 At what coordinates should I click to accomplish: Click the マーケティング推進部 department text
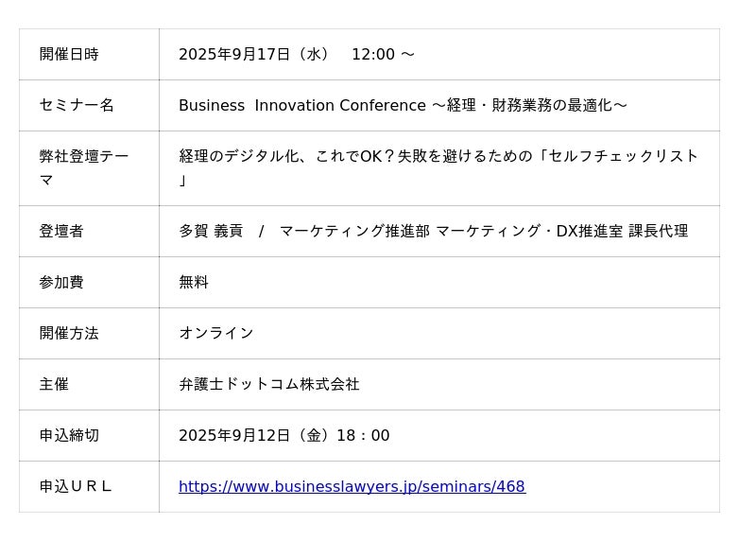coord(354,231)
